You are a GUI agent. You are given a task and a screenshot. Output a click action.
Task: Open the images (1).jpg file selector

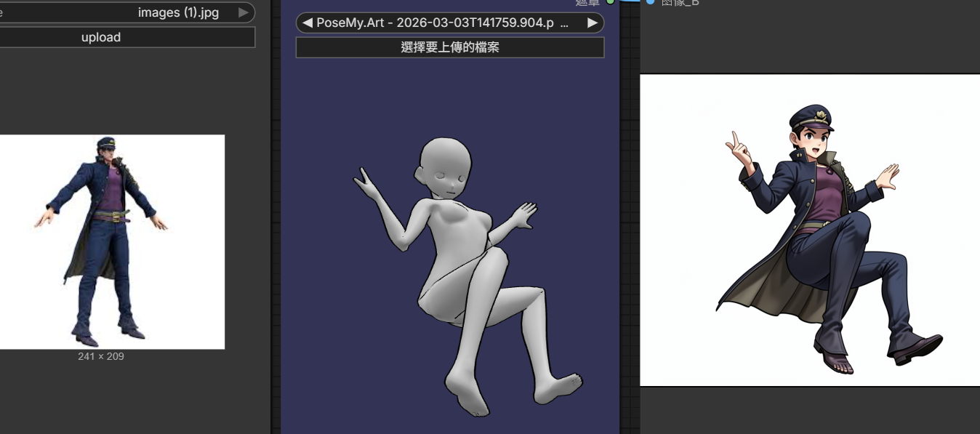point(127,12)
